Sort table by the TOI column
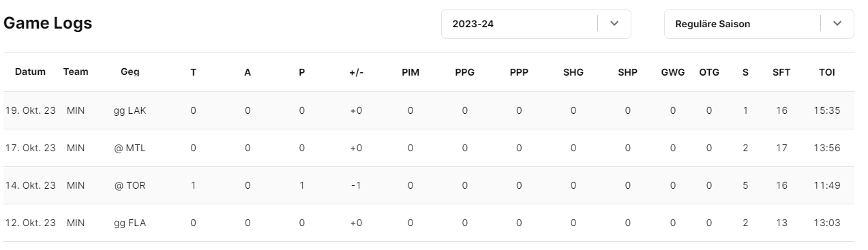The height and width of the screenshot is (250, 868). pos(827,72)
